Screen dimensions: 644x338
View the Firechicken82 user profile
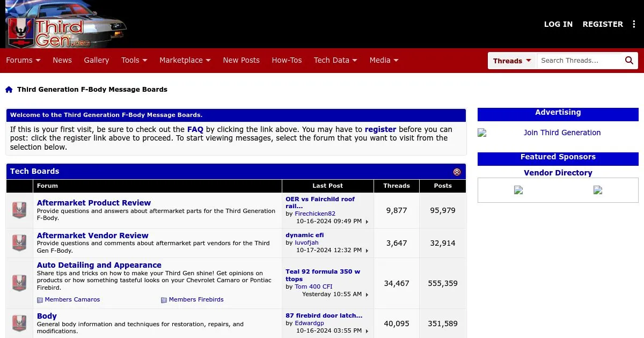pos(315,214)
